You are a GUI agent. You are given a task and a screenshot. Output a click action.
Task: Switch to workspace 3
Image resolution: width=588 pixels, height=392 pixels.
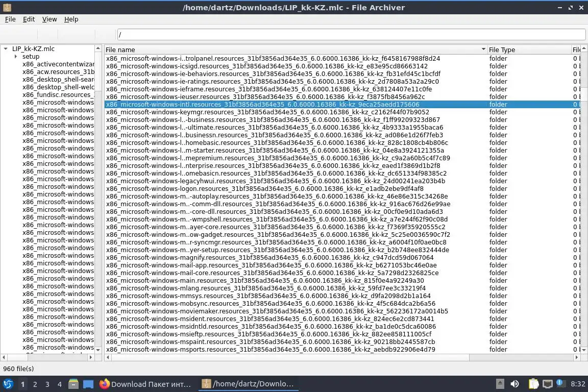click(x=47, y=384)
